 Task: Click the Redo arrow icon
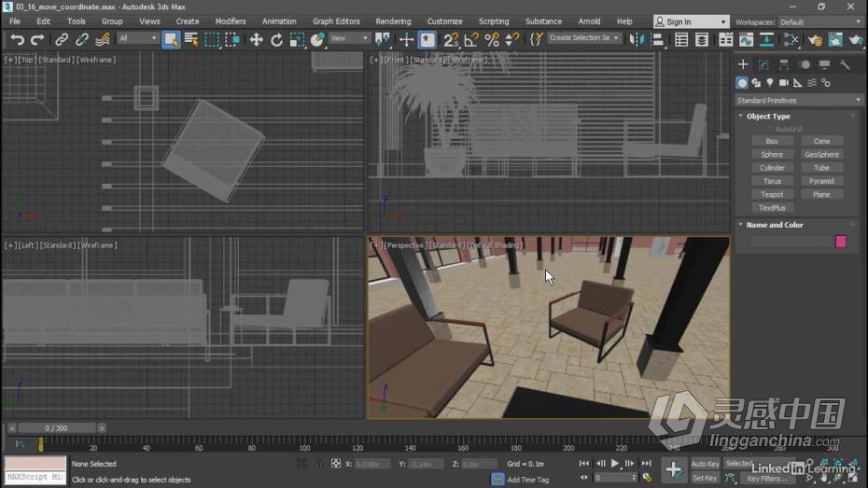click(x=37, y=39)
